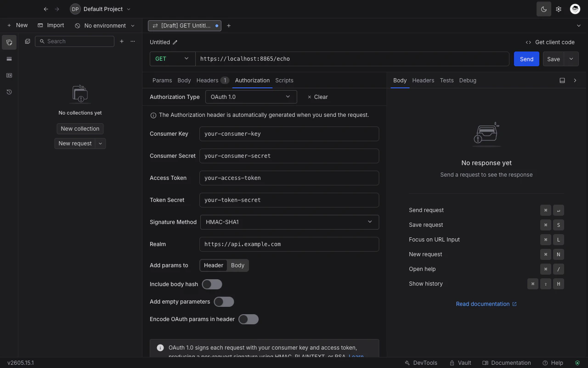Switch to the request Body tab
Viewport: 588px width, 368px height.
coord(184,80)
